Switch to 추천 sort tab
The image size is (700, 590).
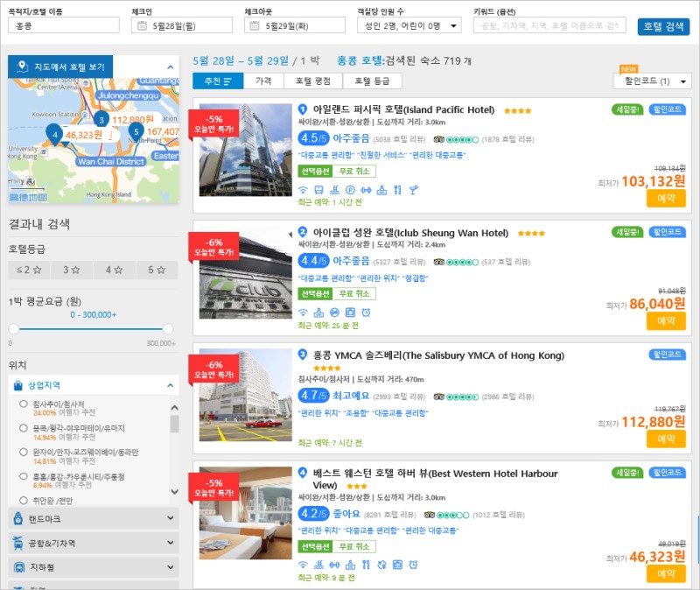tap(218, 81)
